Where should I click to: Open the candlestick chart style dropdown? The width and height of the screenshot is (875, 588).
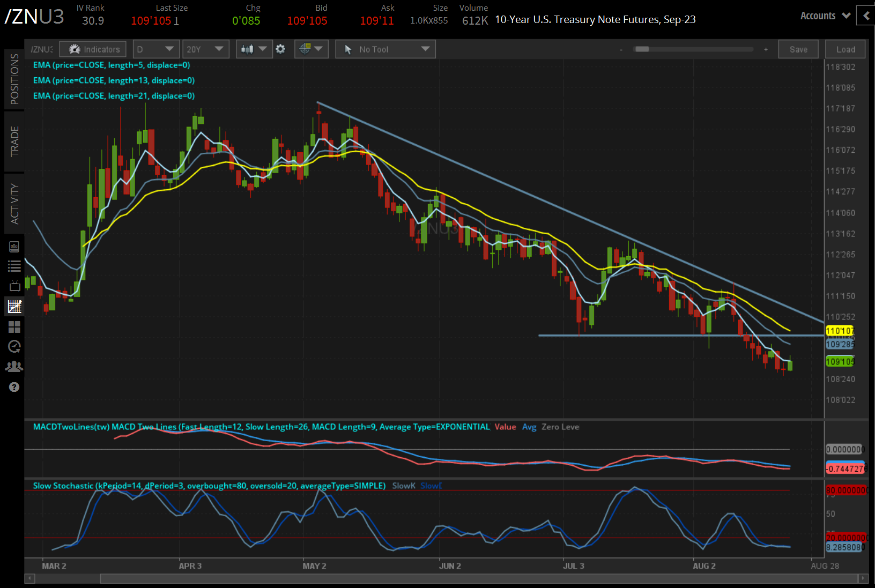(254, 49)
